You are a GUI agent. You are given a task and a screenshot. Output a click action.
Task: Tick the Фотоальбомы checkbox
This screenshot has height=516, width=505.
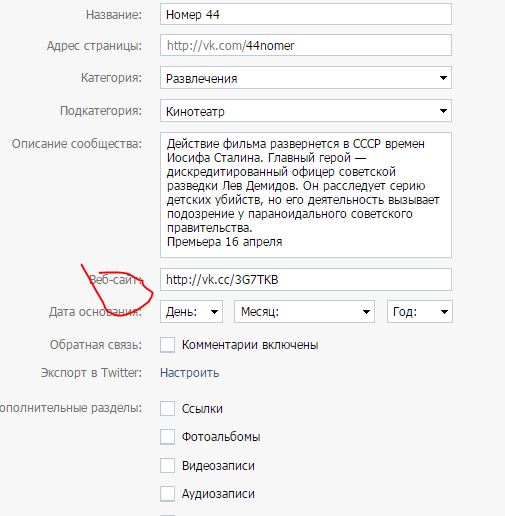[x=167, y=437]
